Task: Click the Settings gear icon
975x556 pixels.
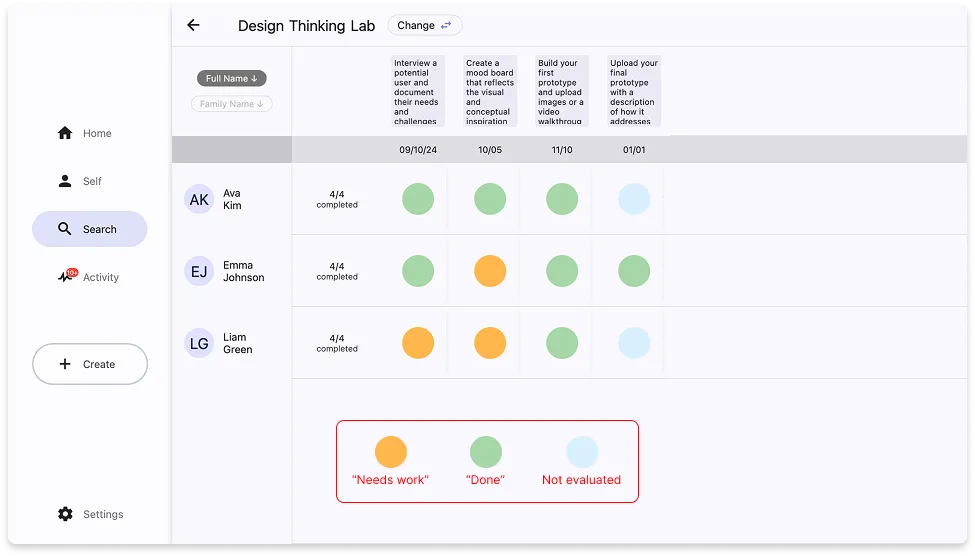Action: click(65, 514)
